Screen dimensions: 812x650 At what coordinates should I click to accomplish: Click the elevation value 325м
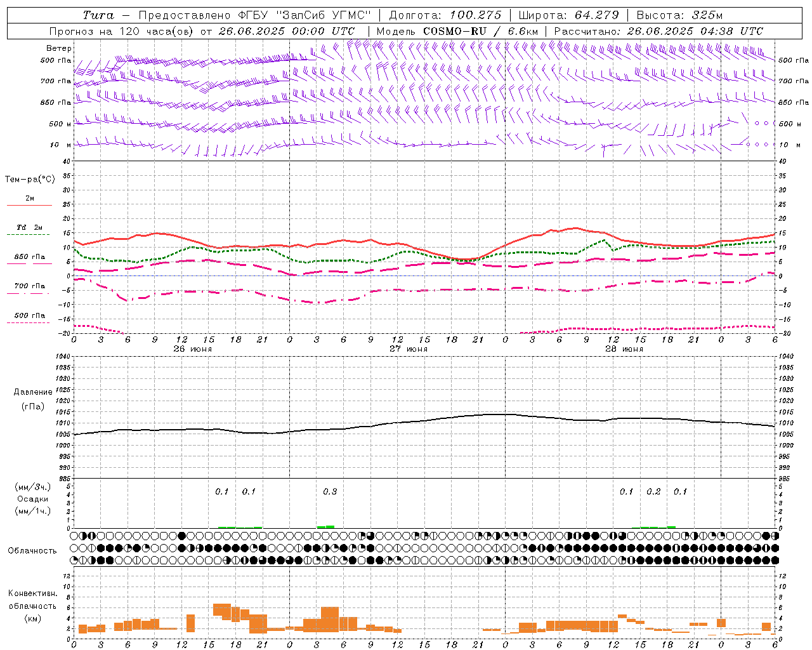(706, 15)
